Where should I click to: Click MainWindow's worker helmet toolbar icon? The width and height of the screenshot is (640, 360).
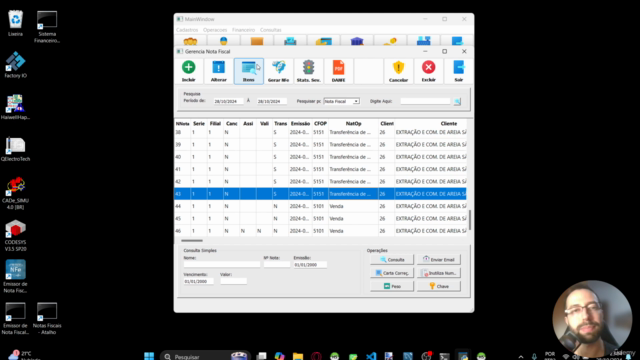click(x=224, y=41)
